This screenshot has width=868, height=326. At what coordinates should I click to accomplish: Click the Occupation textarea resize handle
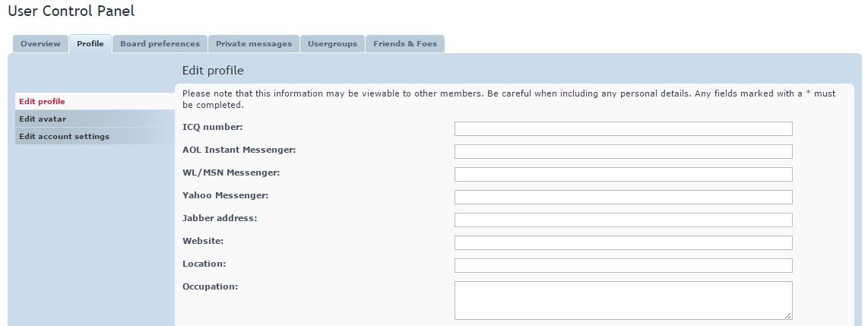[x=787, y=315]
